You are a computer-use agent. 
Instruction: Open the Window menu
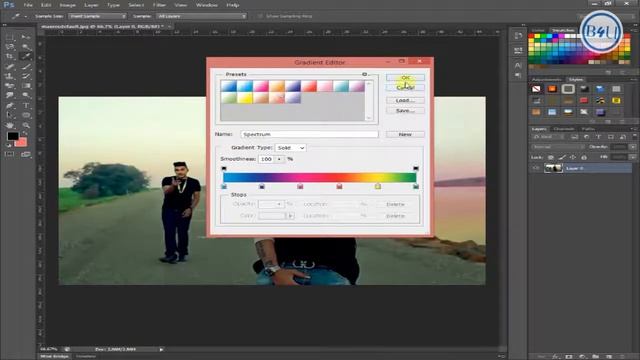tap(207, 5)
